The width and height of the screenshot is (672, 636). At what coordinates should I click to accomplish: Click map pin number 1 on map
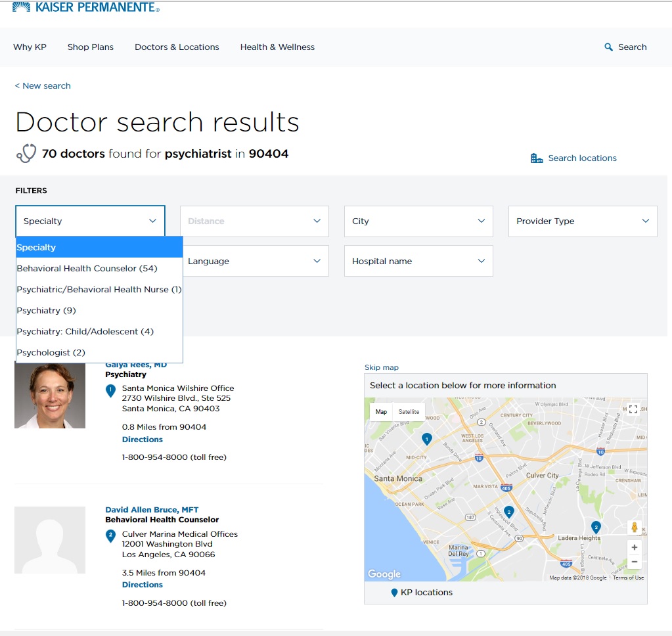[426, 439]
